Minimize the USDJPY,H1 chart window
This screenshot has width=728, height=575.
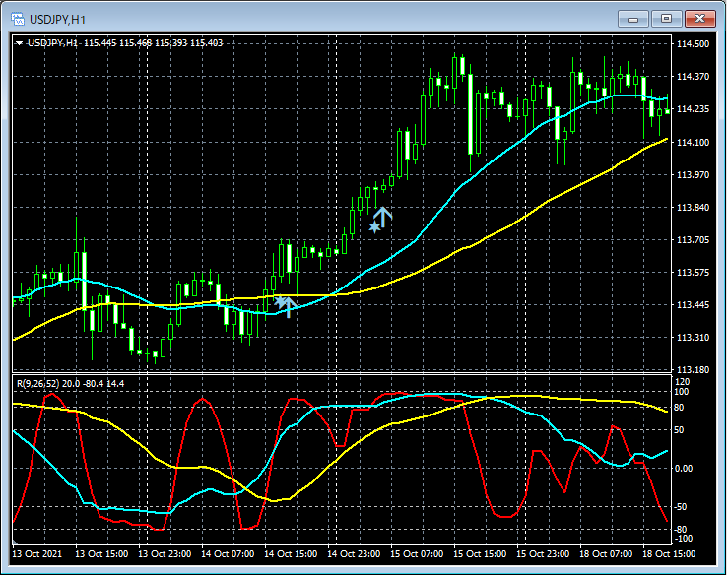[633, 18]
